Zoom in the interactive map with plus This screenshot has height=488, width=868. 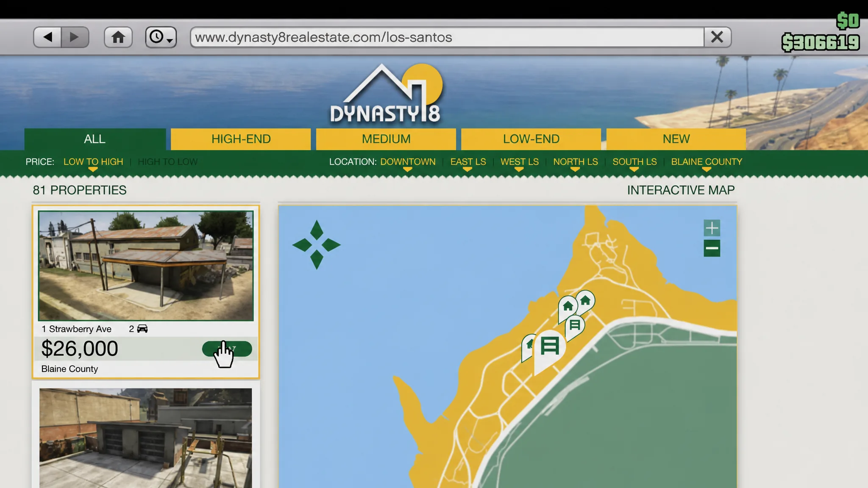pyautogui.click(x=712, y=228)
